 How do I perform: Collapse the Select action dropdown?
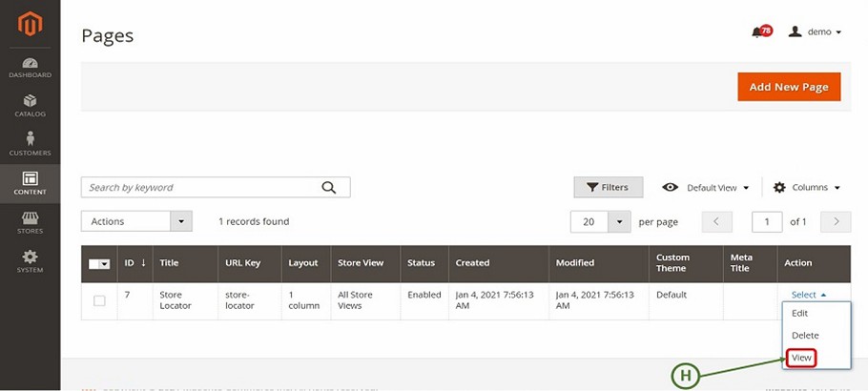[809, 295]
